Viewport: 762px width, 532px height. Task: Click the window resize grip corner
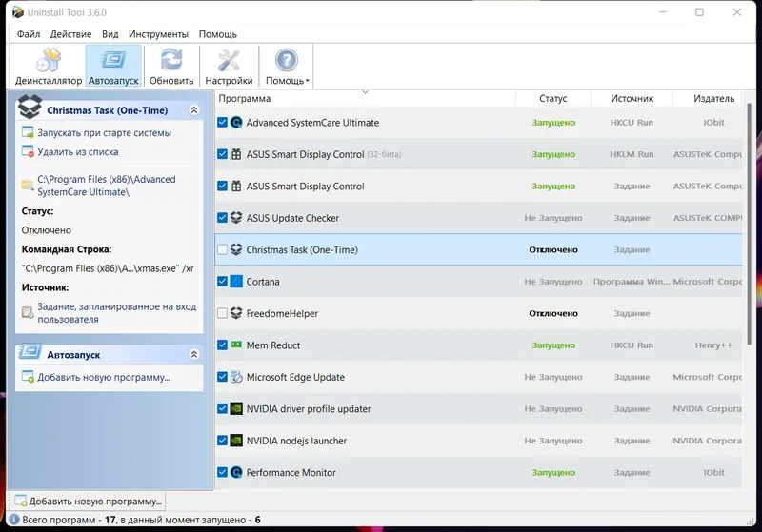click(751, 521)
